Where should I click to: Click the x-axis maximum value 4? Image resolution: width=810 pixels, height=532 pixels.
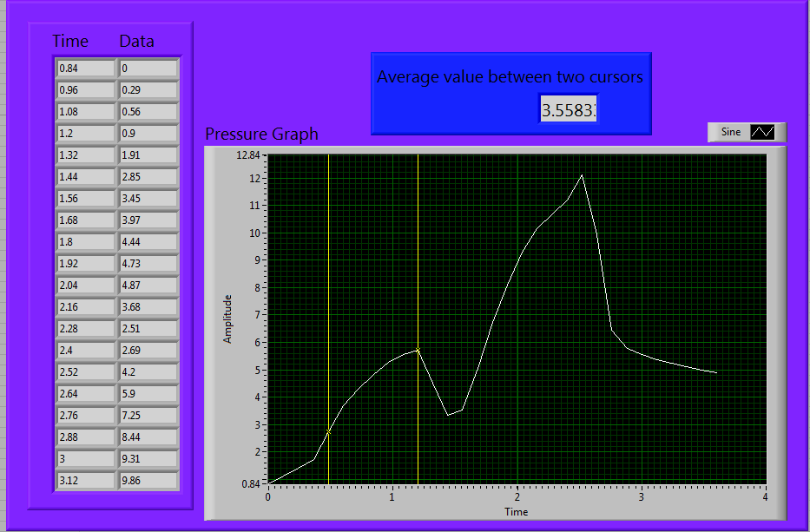click(x=765, y=497)
